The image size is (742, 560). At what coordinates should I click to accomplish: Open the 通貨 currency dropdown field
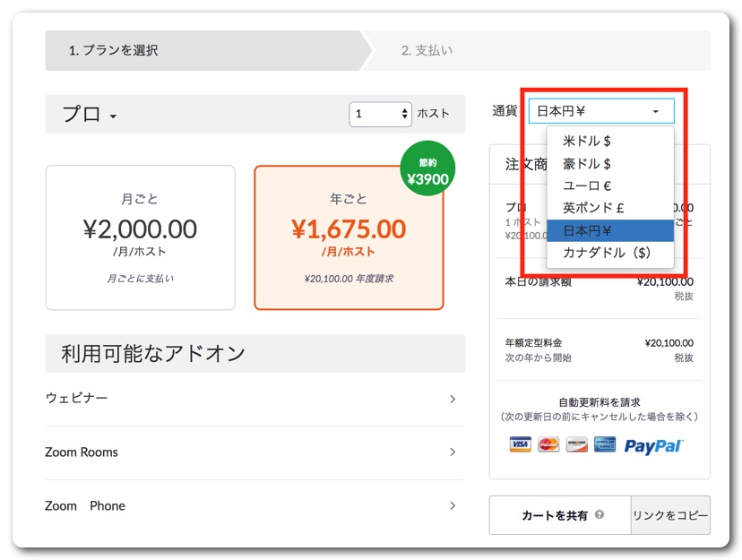600,111
